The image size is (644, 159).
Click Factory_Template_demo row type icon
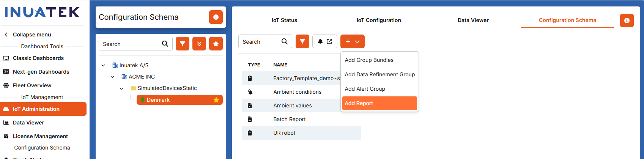point(250,78)
